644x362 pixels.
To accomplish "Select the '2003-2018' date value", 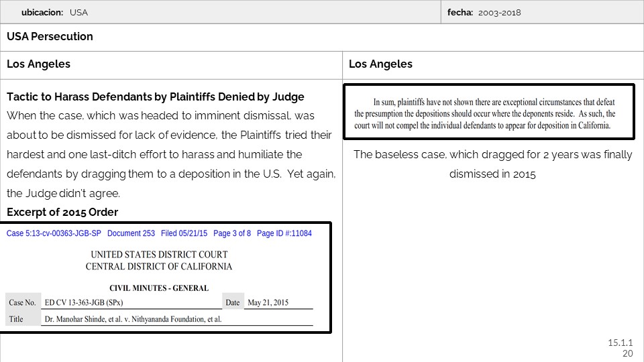I will point(500,12).
